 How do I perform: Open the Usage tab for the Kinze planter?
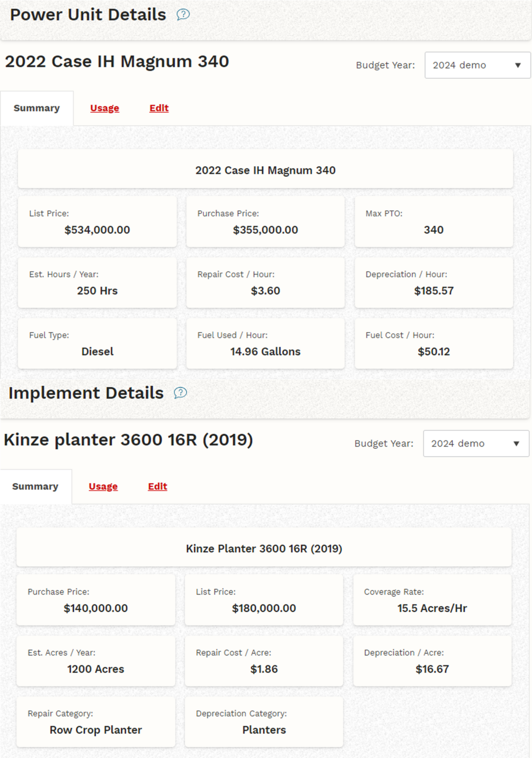(103, 486)
